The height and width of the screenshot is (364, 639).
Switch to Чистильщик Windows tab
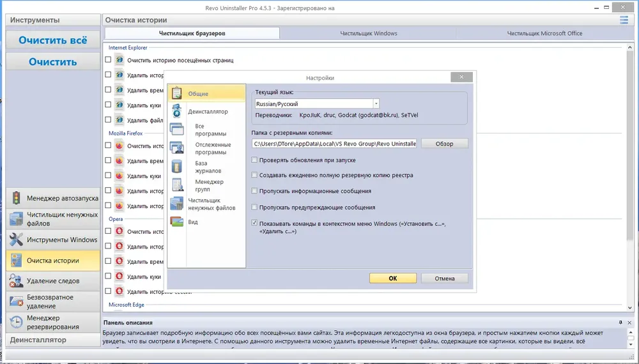click(369, 33)
